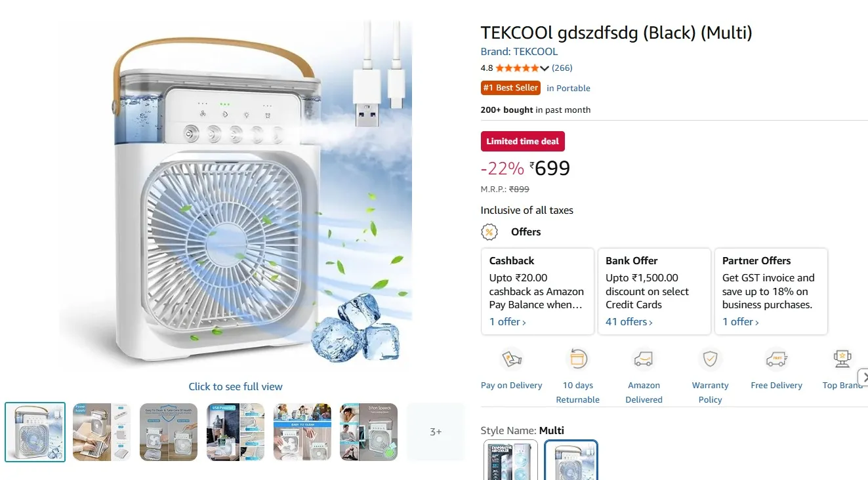Click the Warranty Policy shield icon

(710, 359)
